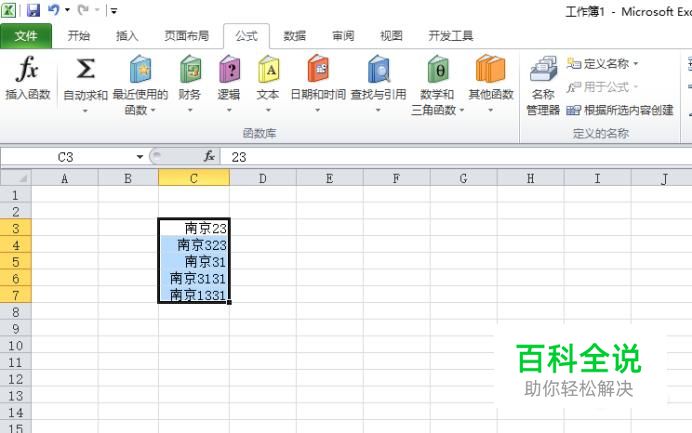This screenshot has width=692, height=433.
Task: Click the Save icon in quick access toolbar
Action: tap(34, 10)
